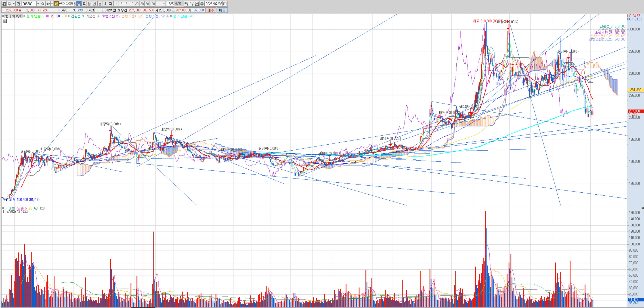The image size is (644, 308).
Task: Switch to the 초 second chart
Action: pos(105,4)
